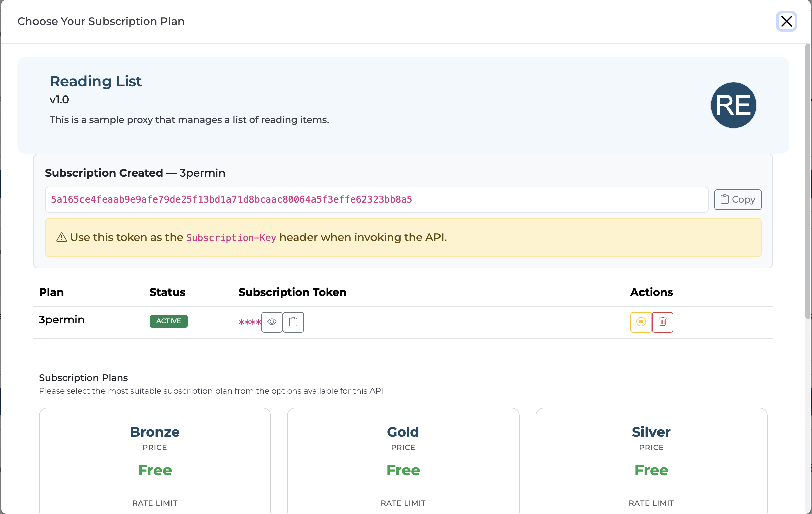Click the Free price label under Gold
The height and width of the screenshot is (514, 812).
403,470
